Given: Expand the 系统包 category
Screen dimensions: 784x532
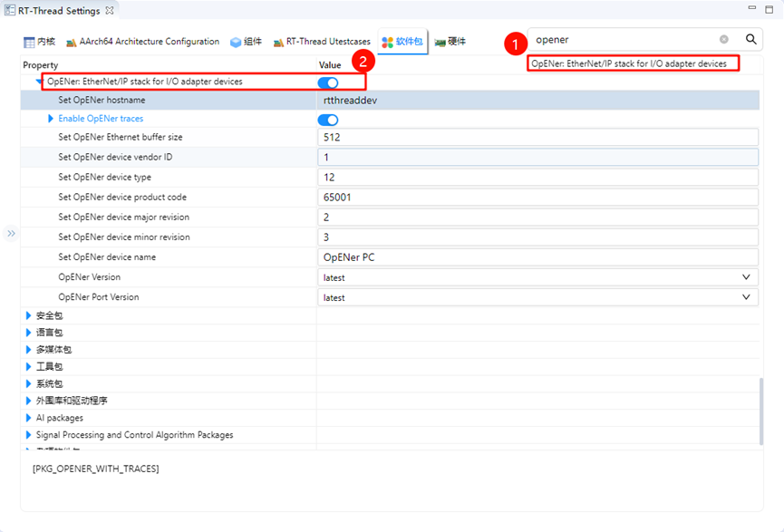Looking at the screenshot, I should tap(28, 383).
